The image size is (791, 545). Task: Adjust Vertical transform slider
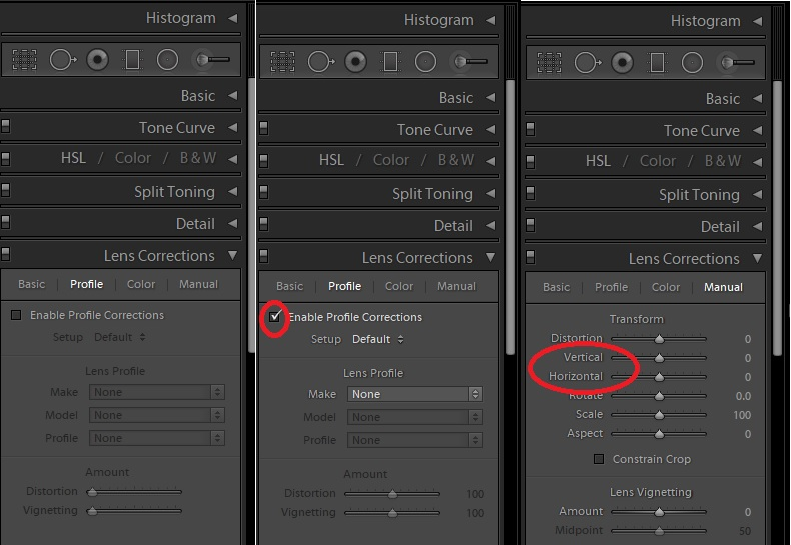click(x=659, y=358)
